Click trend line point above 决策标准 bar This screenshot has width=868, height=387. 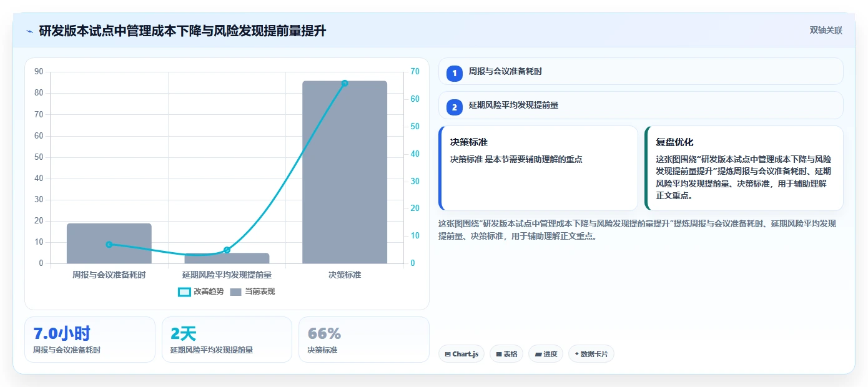pos(345,83)
